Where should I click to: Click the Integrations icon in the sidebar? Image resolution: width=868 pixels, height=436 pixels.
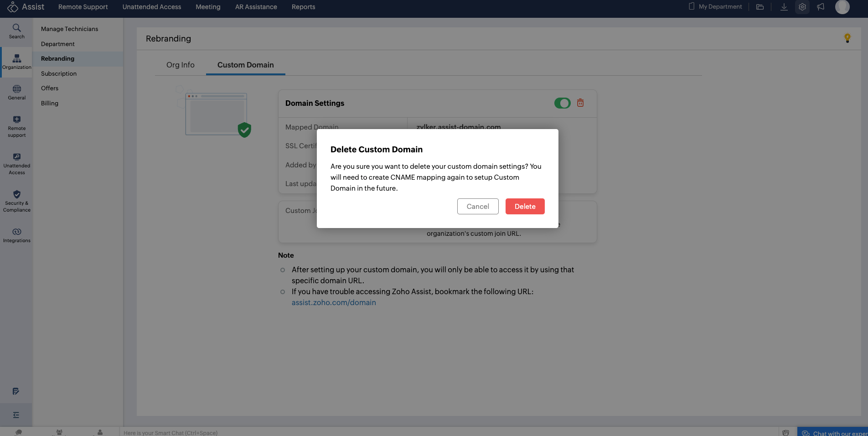[16, 234]
